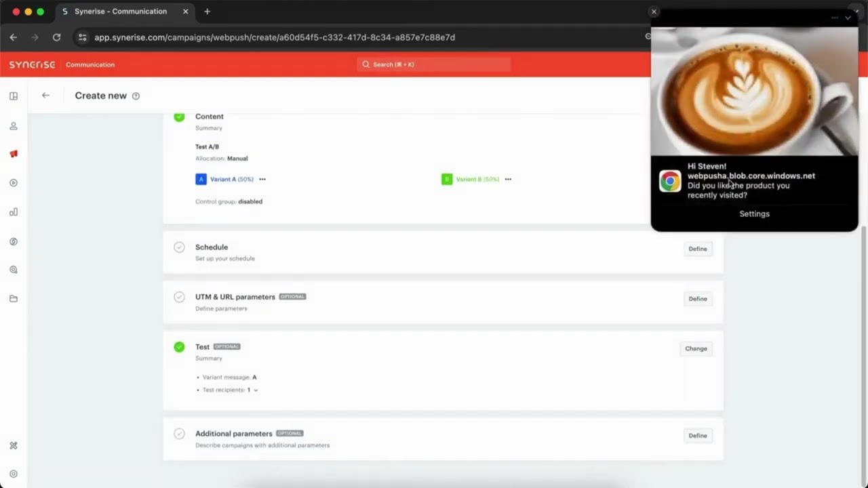Click the coffee latte image in notification
This screenshot has width=868, height=488.
pyautogui.click(x=754, y=91)
